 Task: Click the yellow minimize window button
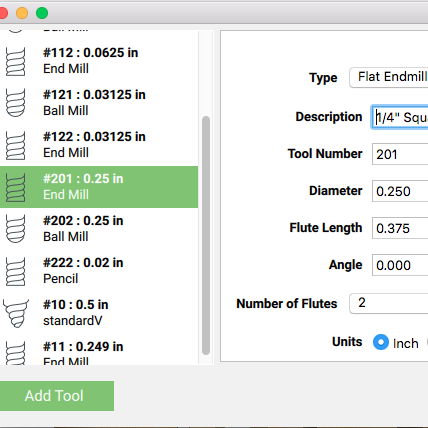click(22, 13)
